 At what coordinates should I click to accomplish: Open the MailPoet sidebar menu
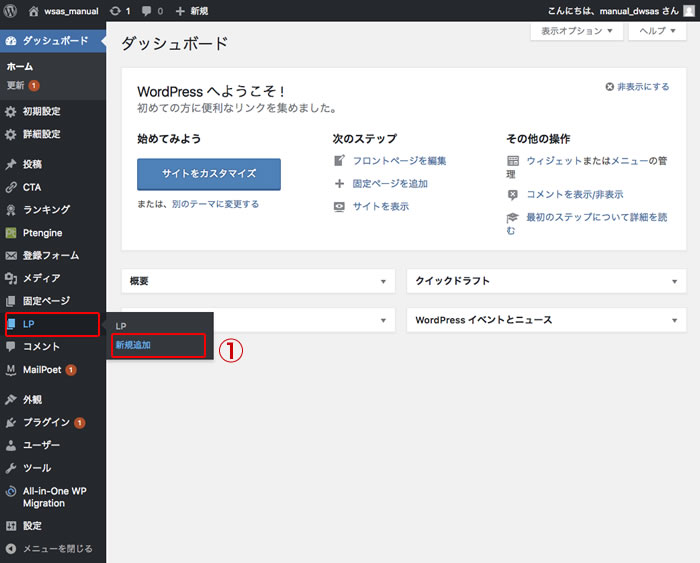pyautogui.click(x=42, y=370)
